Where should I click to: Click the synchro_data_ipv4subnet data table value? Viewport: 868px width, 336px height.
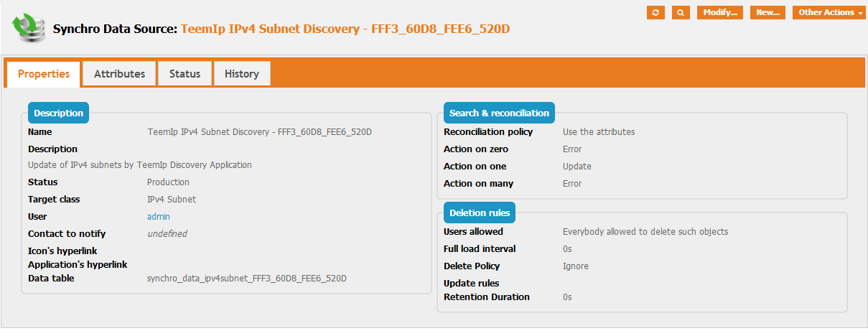pos(247,278)
